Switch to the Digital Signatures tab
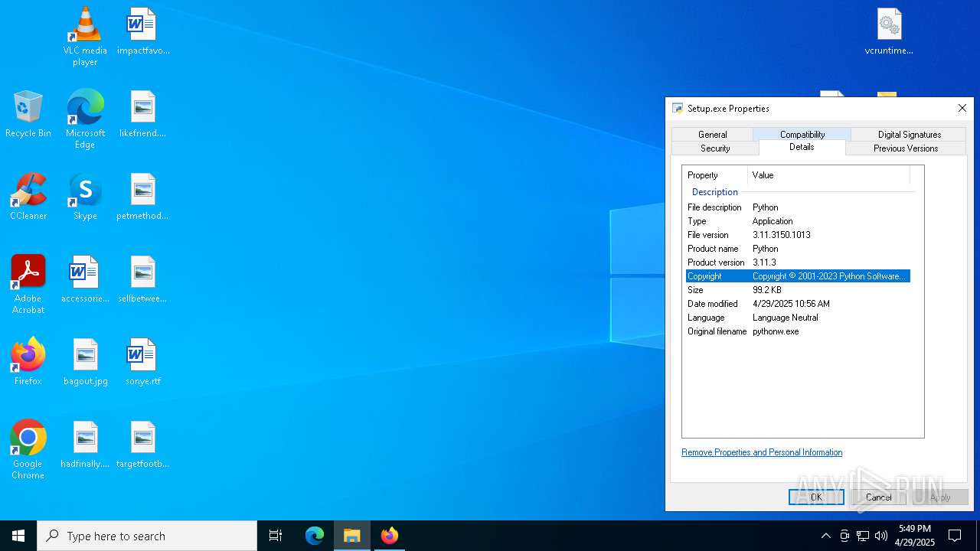 click(909, 135)
